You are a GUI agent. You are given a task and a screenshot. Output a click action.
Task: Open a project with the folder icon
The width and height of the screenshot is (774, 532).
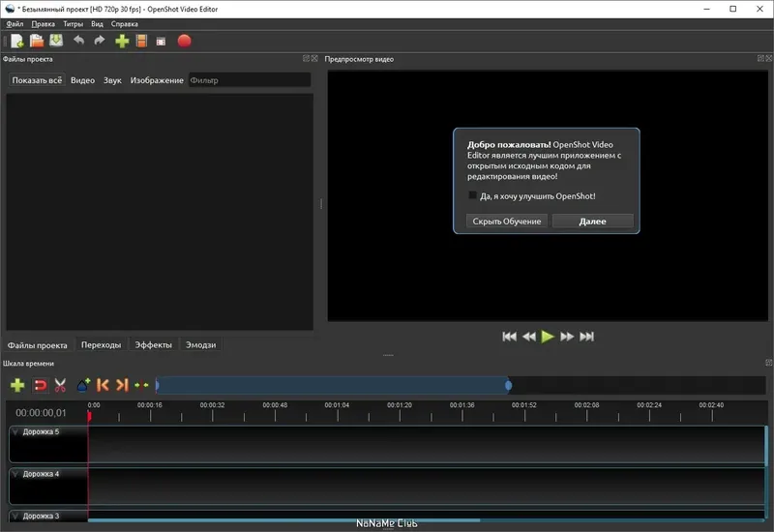pyautogui.click(x=37, y=41)
